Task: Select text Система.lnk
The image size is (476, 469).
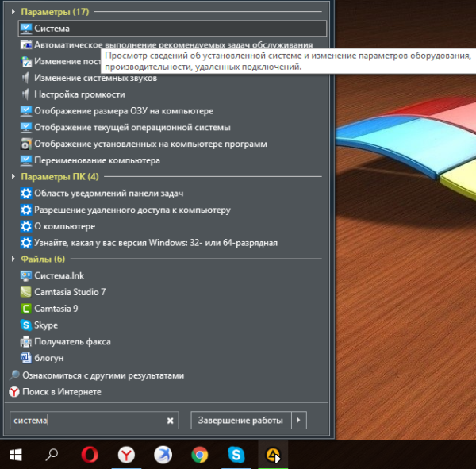Action: pos(59,275)
